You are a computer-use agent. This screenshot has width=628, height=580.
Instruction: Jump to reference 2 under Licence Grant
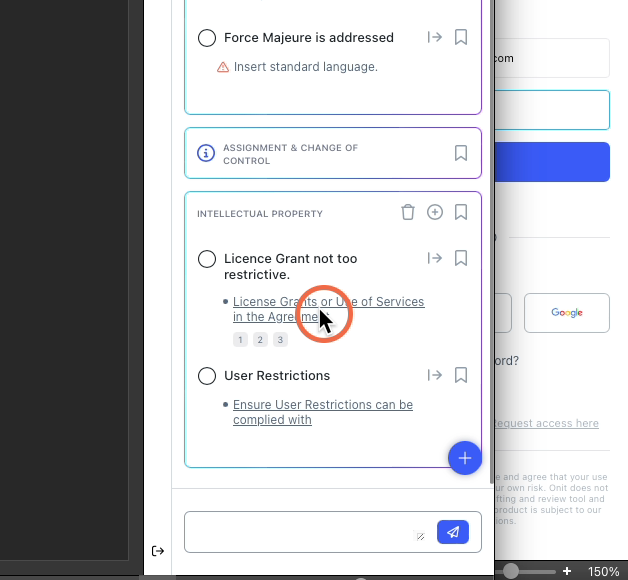(260, 340)
